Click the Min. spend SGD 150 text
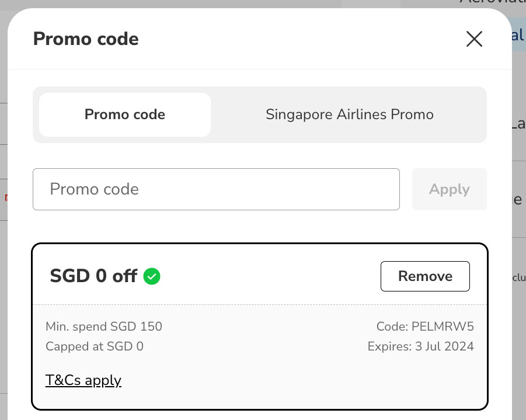The width and height of the screenshot is (526, 420). (x=104, y=327)
